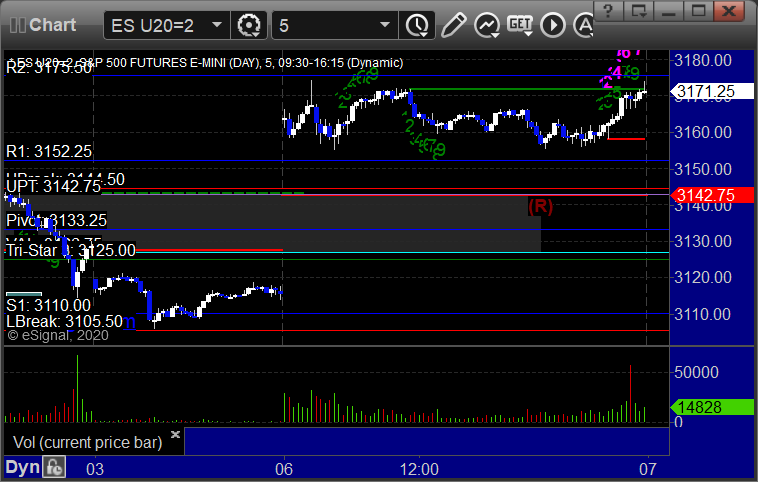758x482 pixels.
Task: Click the 3160.00 price axis label
Action: click(703, 132)
